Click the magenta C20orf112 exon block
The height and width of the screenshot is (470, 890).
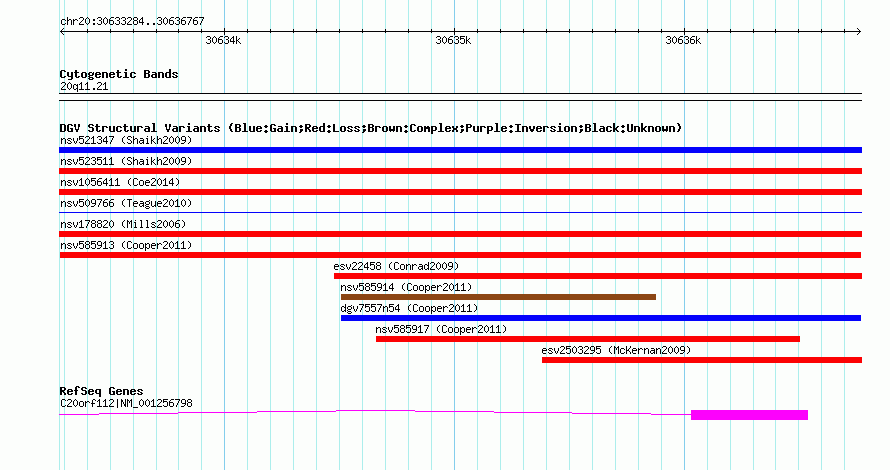pos(749,415)
